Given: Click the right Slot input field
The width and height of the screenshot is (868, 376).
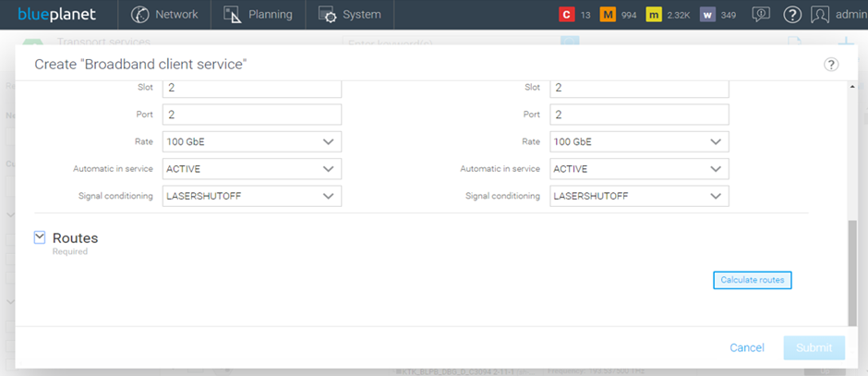Looking at the screenshot, I should [639, 89].
